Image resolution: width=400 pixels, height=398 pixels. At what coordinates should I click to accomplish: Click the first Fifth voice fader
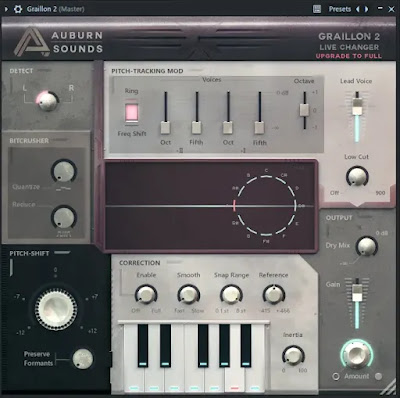click(x=196, y=128)
